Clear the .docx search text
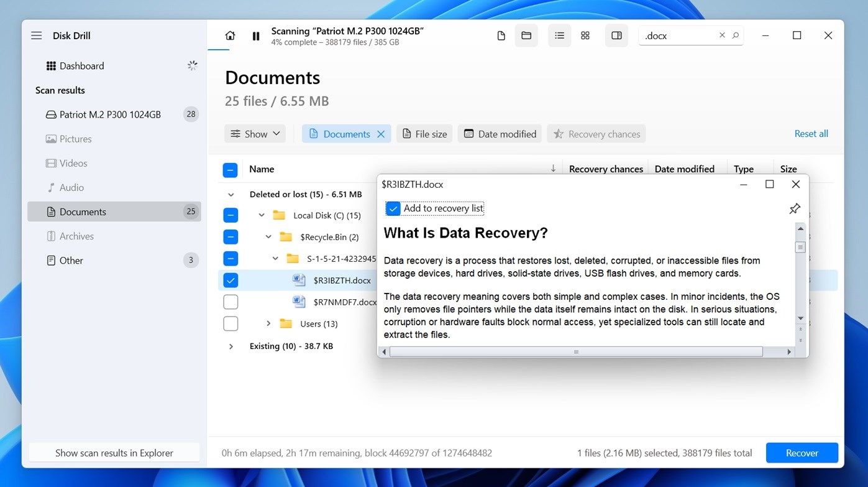 pyautogui.click(x=722, y=35)
